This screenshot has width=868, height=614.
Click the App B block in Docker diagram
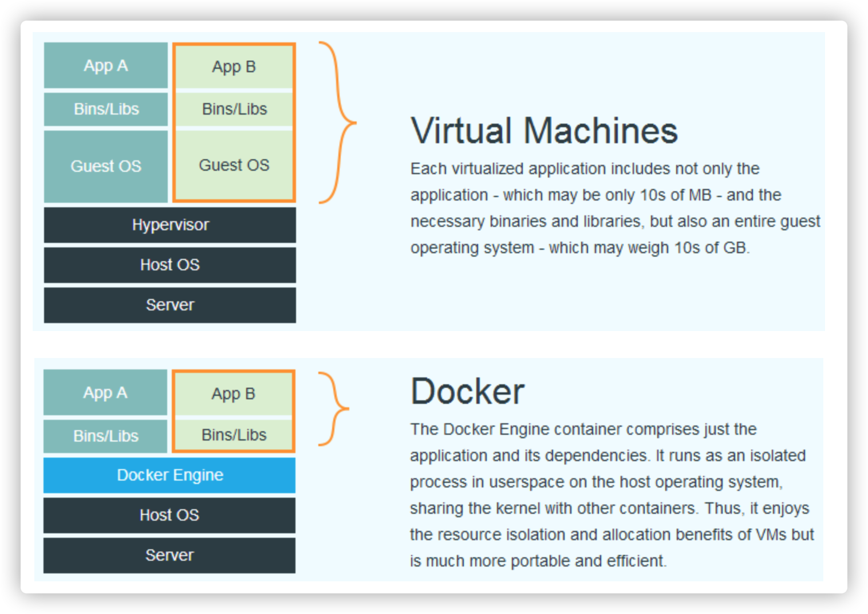[234, 393]
